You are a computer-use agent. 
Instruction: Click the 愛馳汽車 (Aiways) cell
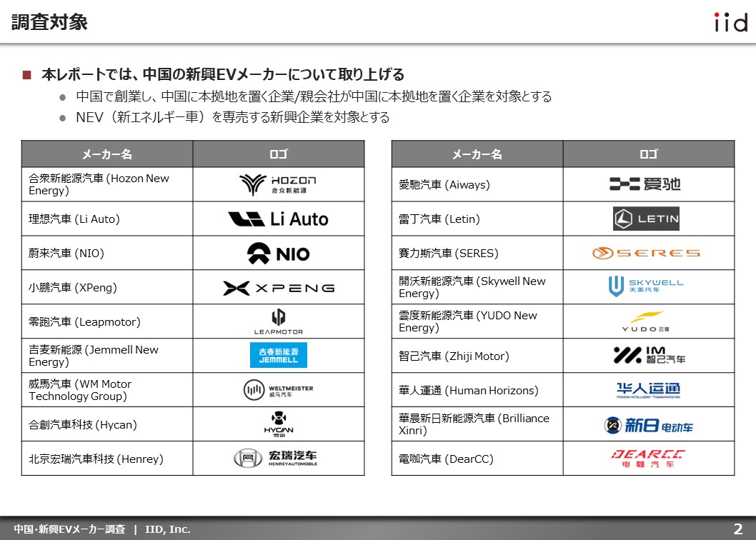coord(477,185)
